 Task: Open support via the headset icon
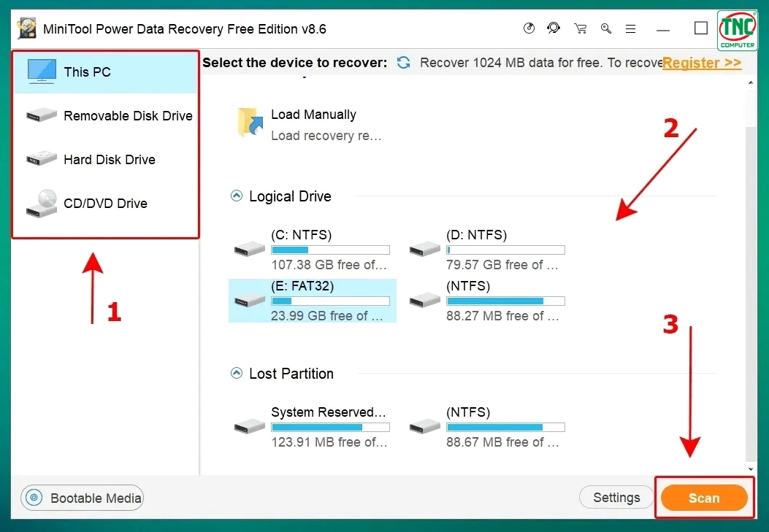[554, 28]
